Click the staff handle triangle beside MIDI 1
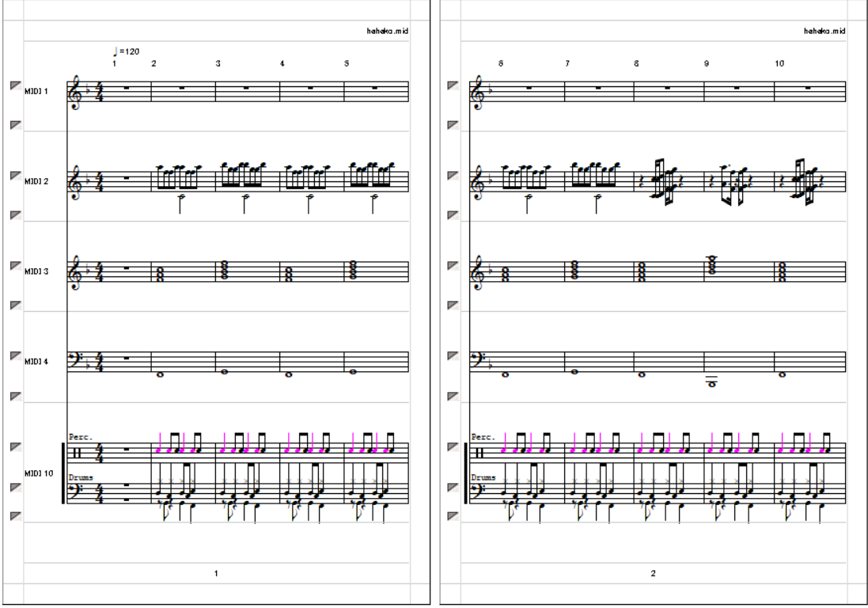868x608 pixels. [16, 85]
